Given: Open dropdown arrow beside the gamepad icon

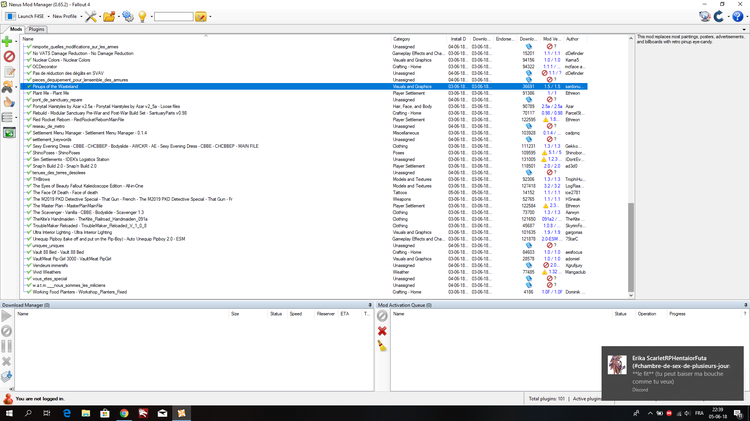Looking at the screenshot, I should (16, 87).
